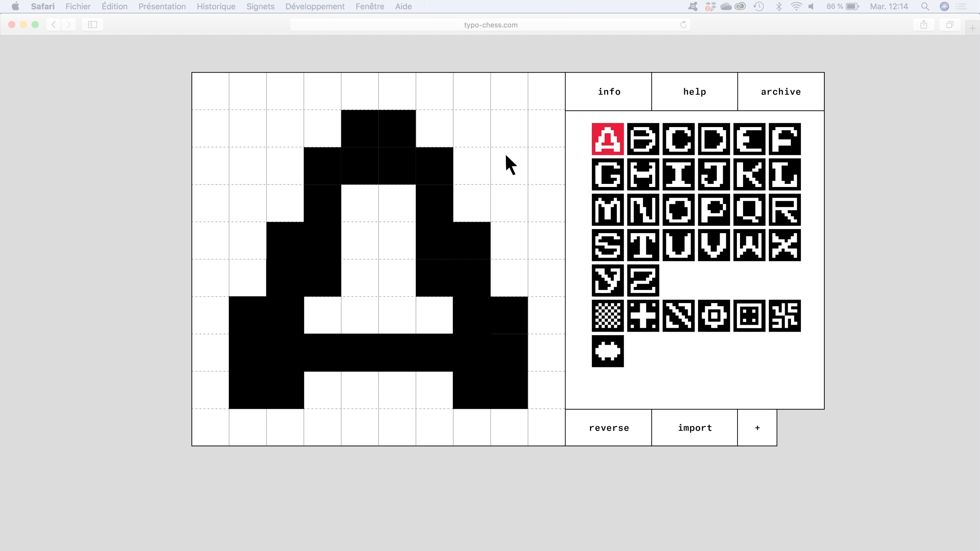Viewport: 980px width, 551px height.
Task: Click the plus button beside import
Action: tap(757, 428)
